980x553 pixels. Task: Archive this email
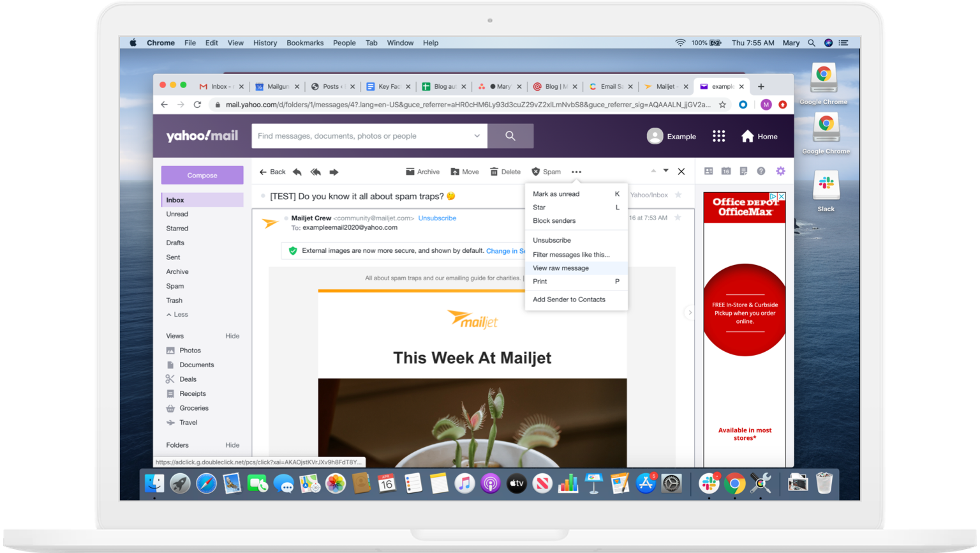[422, 172]
